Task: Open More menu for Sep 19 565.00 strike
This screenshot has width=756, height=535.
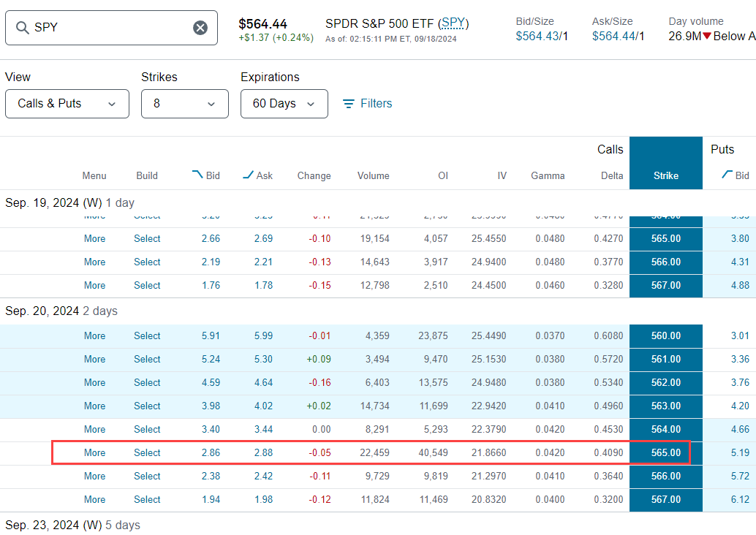Action: click(94, 238)
